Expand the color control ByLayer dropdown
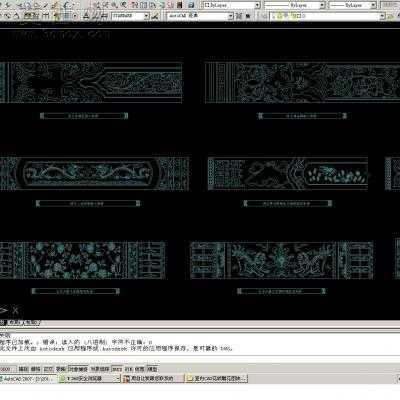400x400 pixels. pos(257,5)
